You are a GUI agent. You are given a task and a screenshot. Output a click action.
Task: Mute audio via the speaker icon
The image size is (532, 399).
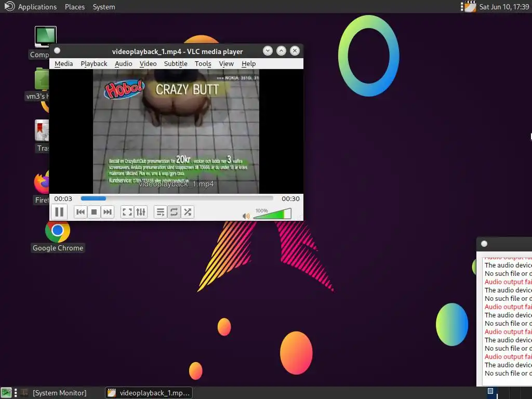(246, 216)
